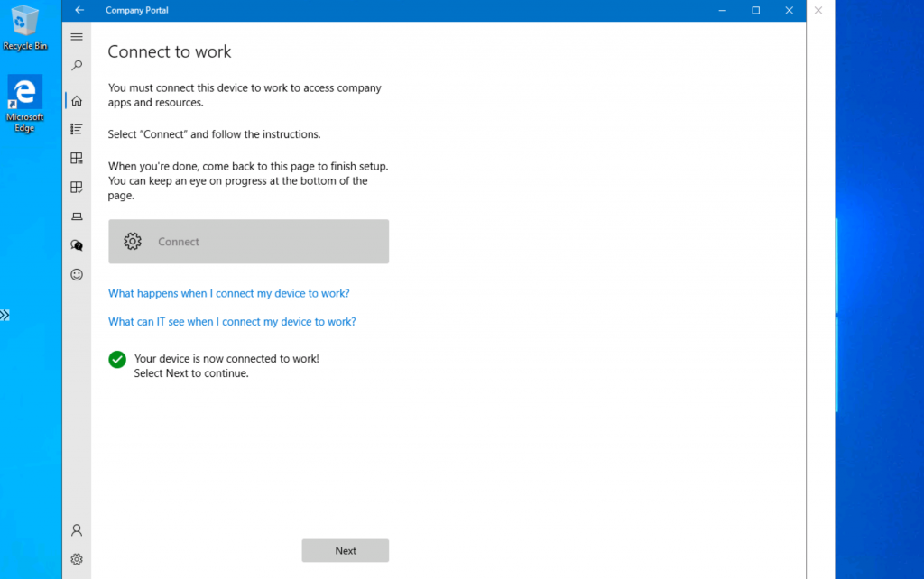This screenshot has width=924, height=579.
Task: Click the Company Portal title text
Action: [137, 10]
